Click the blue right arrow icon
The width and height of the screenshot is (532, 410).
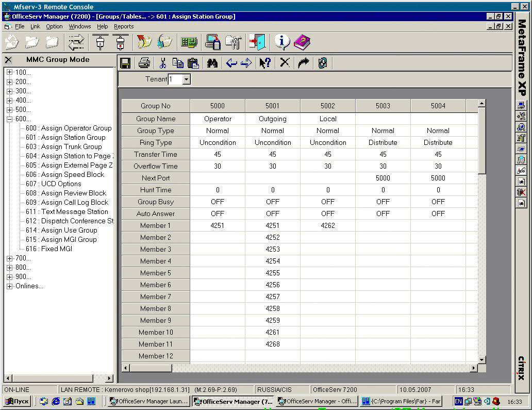(x=246, y=63)
